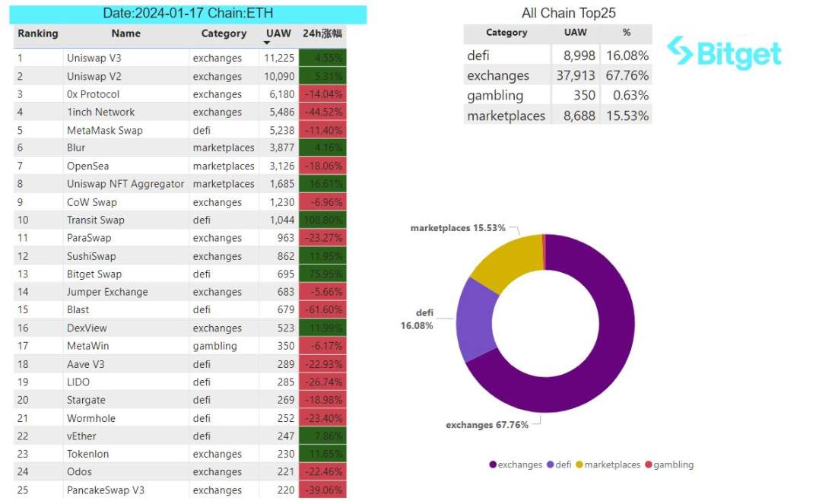Toggle the UAW sort descending arrow
The width and height of the screenshot is (816, 504).
[267, 43]
